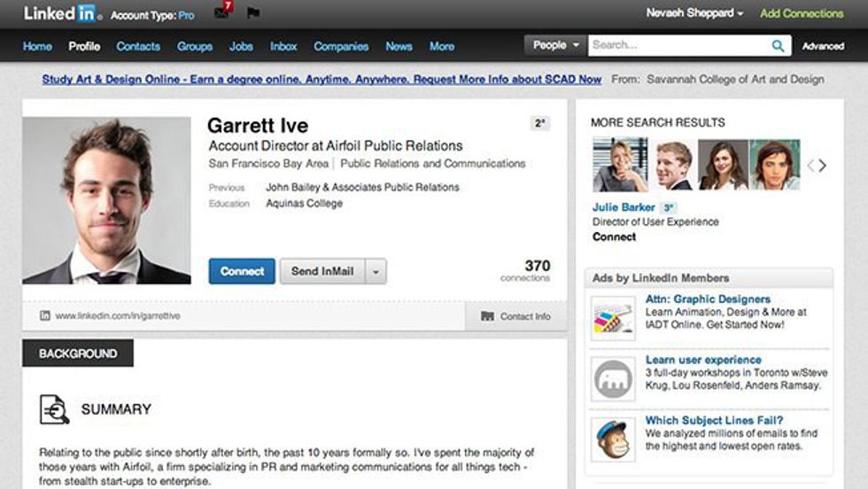Click the Add Connections link

(x=802, y=13)
